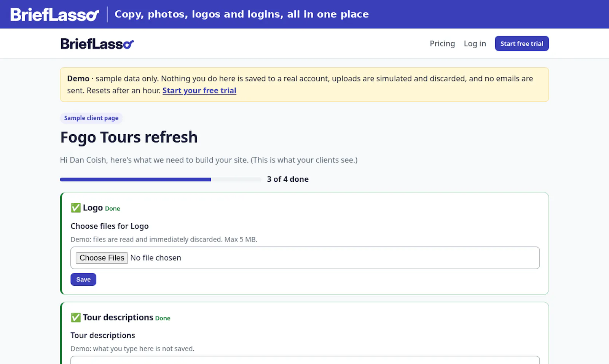Select the Sample client page badge

[x=91, y=118]
